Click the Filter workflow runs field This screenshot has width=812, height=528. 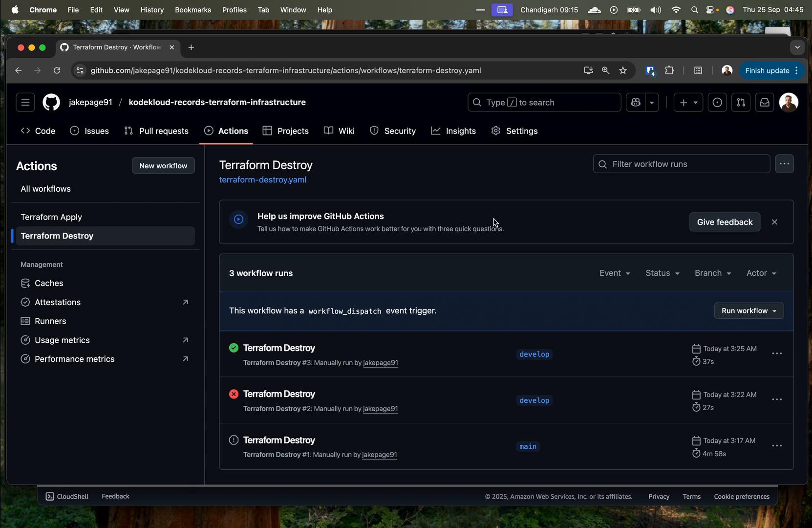point(682,164)
